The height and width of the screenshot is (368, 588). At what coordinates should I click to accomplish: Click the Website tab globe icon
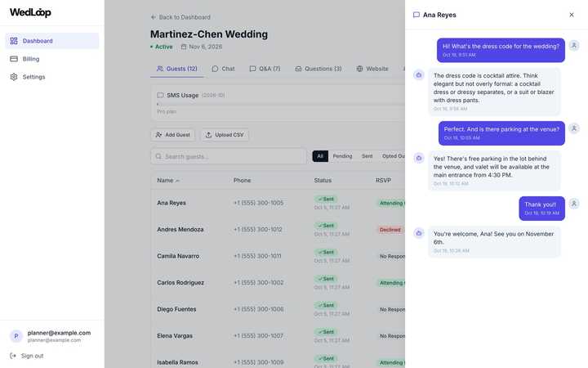tap(359, 69)
